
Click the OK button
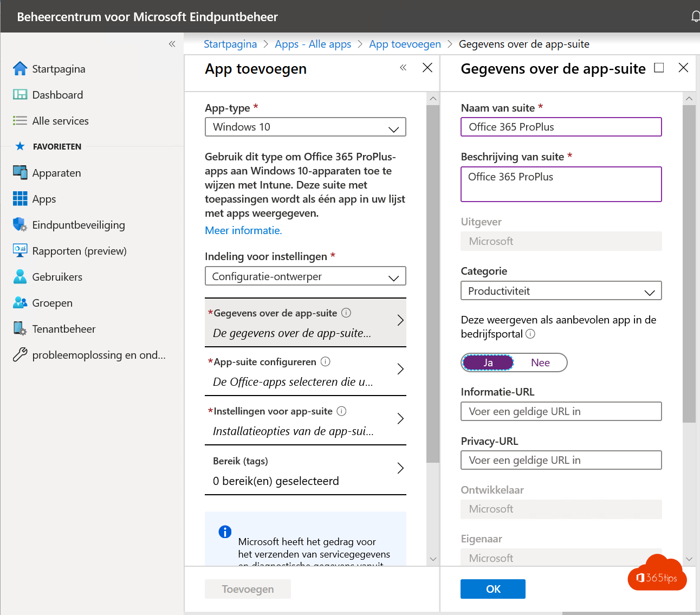(493, 589)
